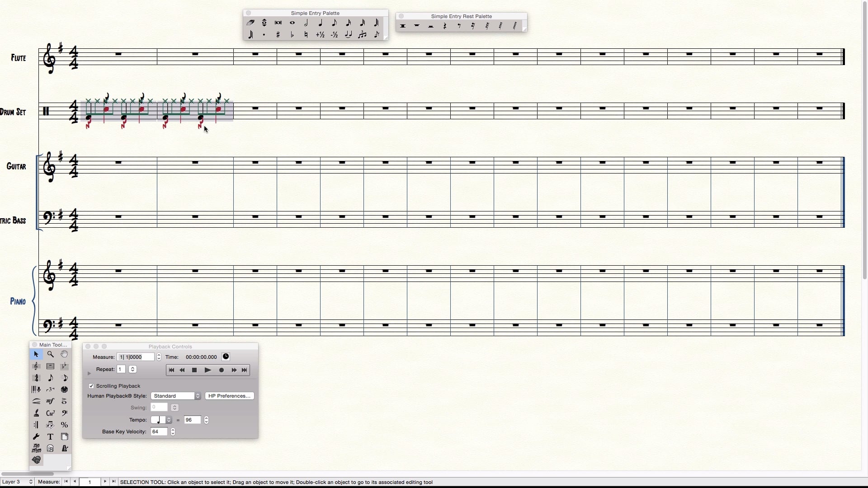The height and width of the screenshot is (488, 868).
Task: Click the Base Key Velocity stepper
Action: [x=173, y=432]
